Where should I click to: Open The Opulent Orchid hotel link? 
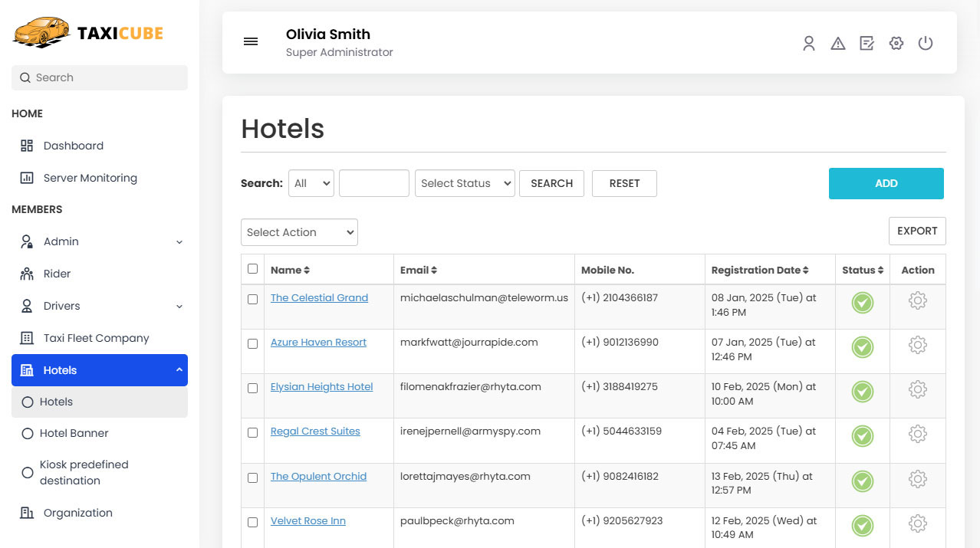pos(318,477)
